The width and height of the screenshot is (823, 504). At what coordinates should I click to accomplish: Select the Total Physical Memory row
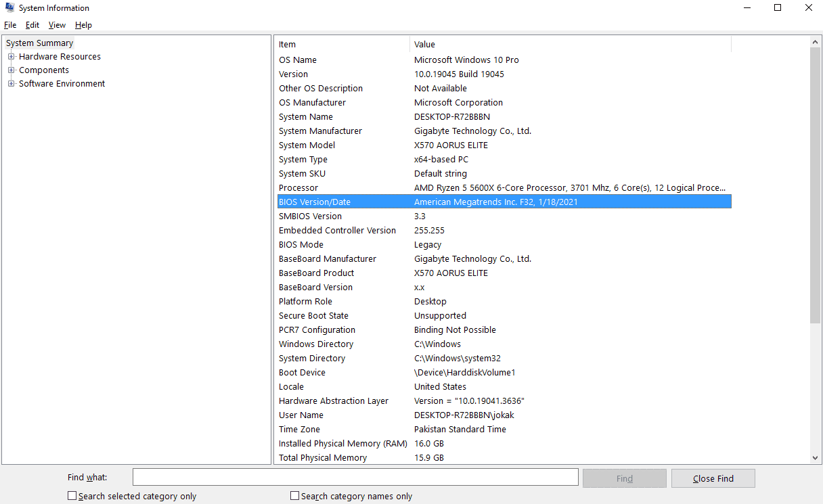pos(504,457)
